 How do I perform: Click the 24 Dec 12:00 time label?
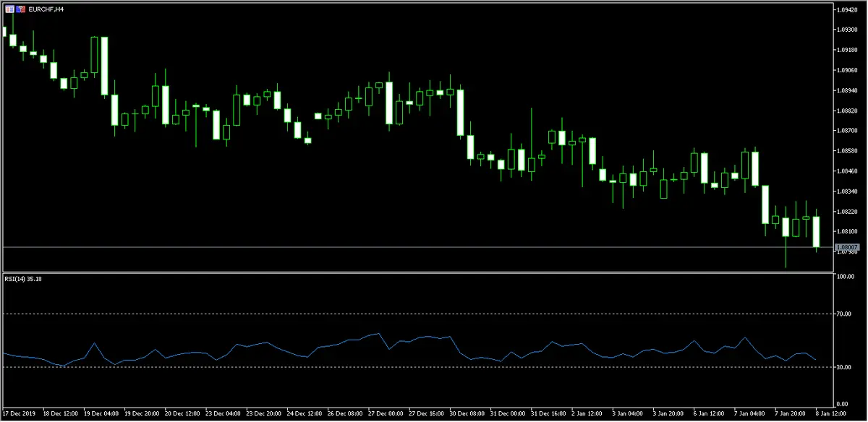pos(303,414)
